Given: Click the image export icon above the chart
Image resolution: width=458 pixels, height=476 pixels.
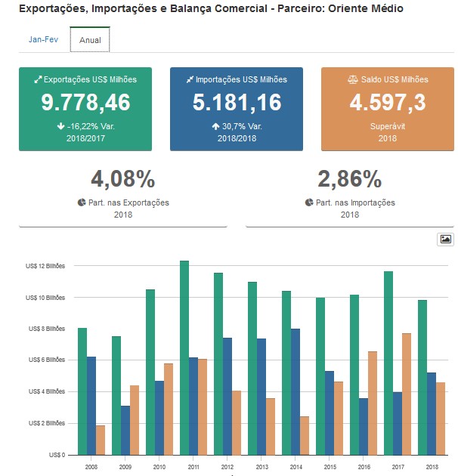Looking at the screenshot, I should [x=445, y=239].
